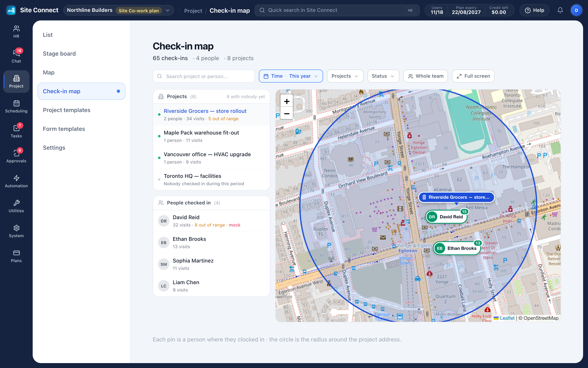The image size is (588, 368).
Task: Open the System gear icon
Action: [x=16, y=231]
